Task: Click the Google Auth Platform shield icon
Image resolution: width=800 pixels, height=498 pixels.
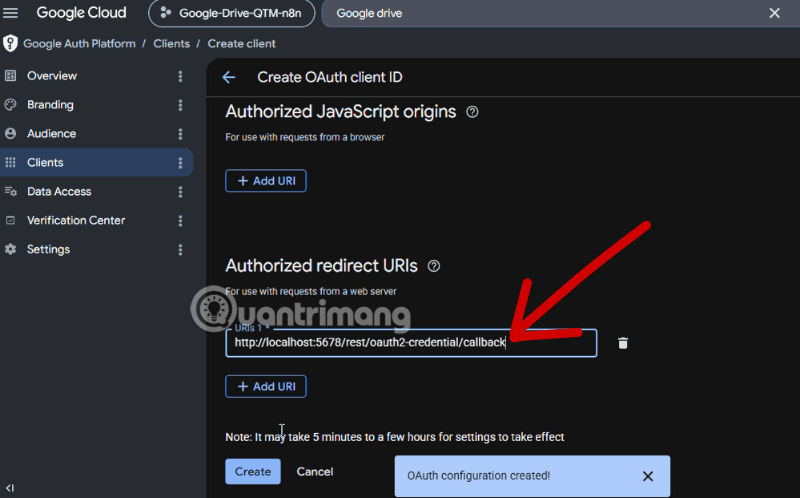Action: 10,44
